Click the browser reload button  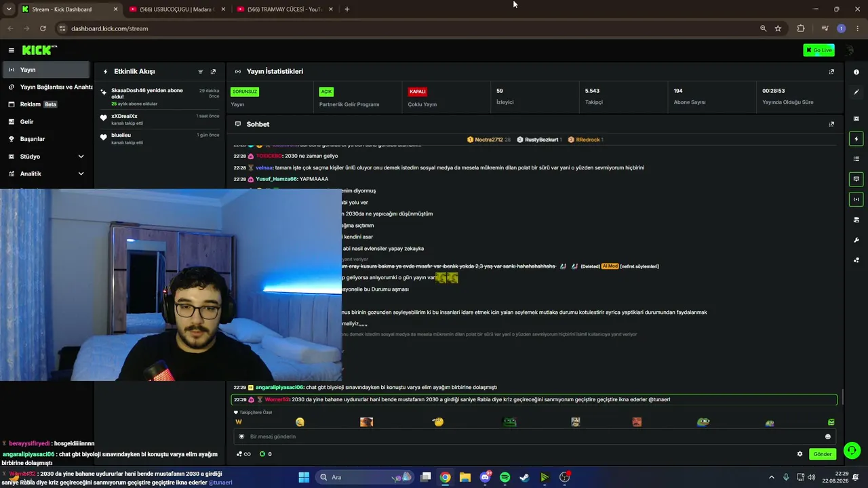point(43,28)
